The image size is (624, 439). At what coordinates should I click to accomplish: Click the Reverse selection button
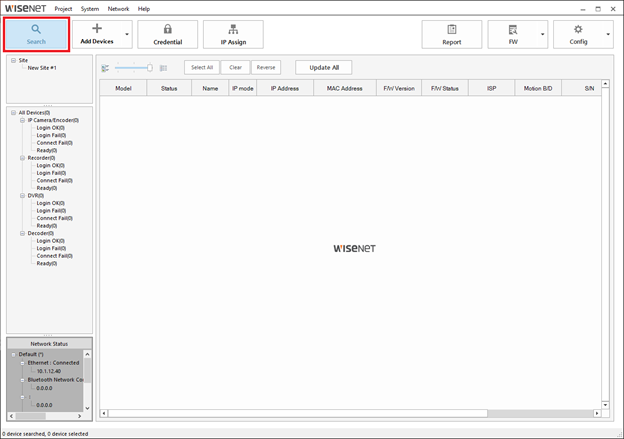tap(266, 68)
